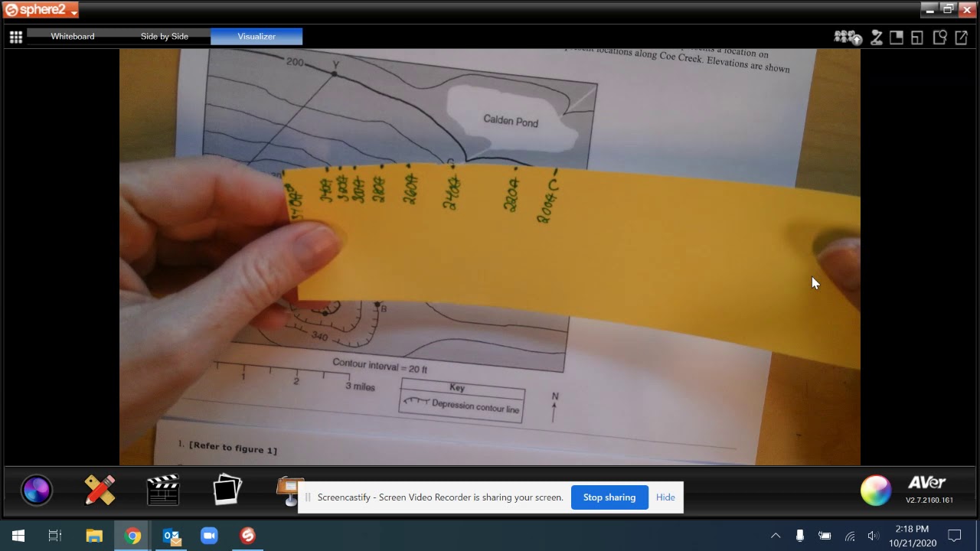
Task: Click the red Sphere2 taskbar icon
Action: pos(247,536)
